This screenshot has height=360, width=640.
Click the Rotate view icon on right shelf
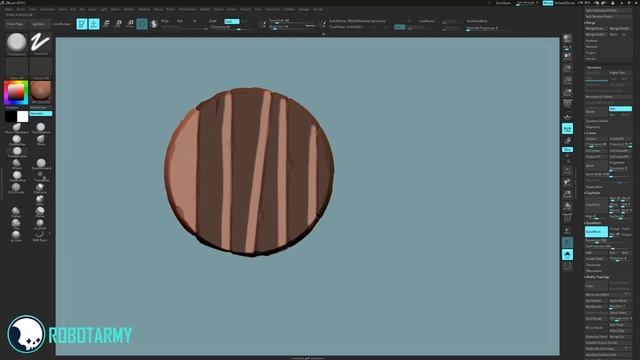point(567,206)
